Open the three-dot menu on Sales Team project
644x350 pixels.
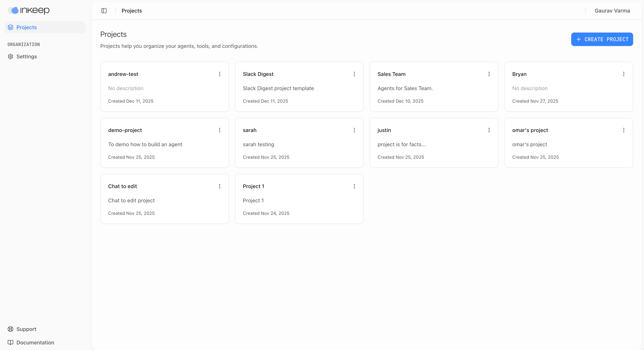pos(489,74)
